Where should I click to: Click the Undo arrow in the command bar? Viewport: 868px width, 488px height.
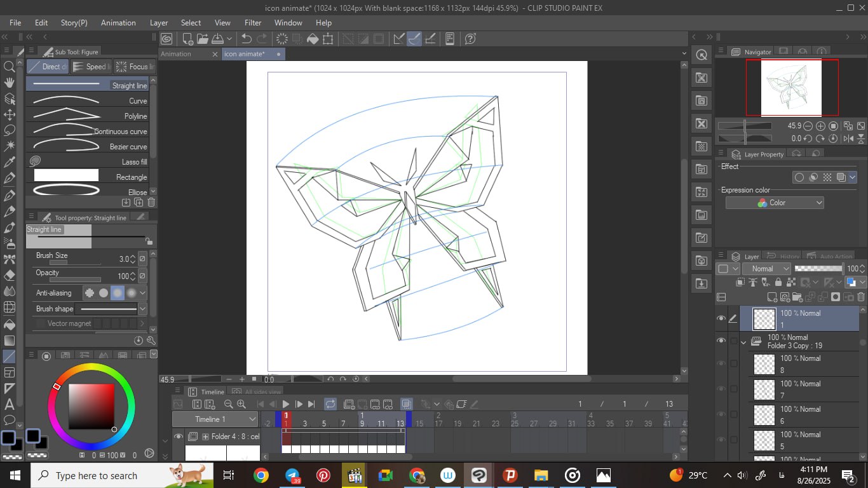pyautogui.click(x=247, y=39)
